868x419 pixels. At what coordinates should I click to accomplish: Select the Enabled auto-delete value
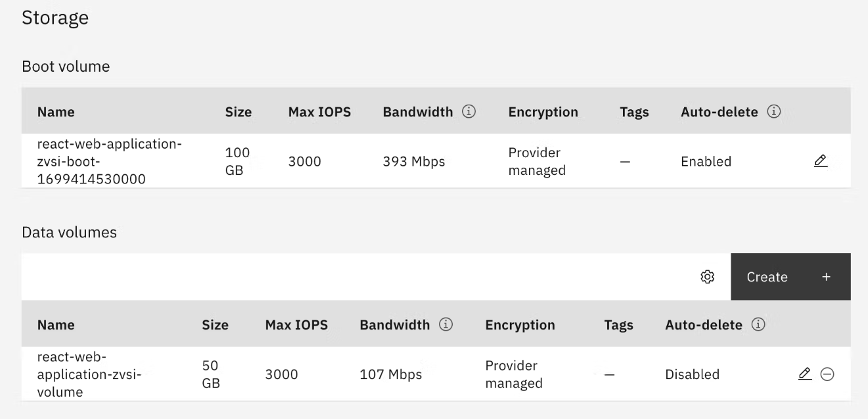tap(706, 161)
